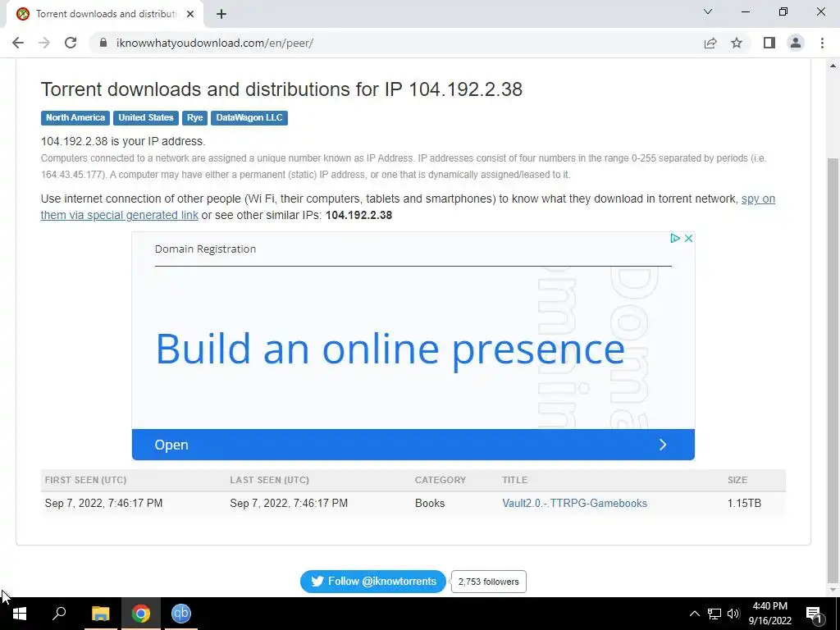The height and width of the screenshot is (630, 840).
Task: Click the 2,753 followers count
Action: [489, 582]
